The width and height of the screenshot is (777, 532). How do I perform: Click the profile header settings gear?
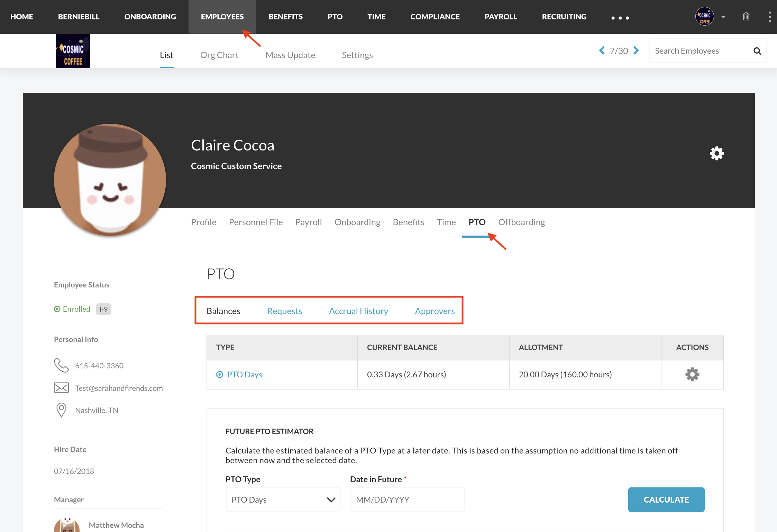(716, 153)
